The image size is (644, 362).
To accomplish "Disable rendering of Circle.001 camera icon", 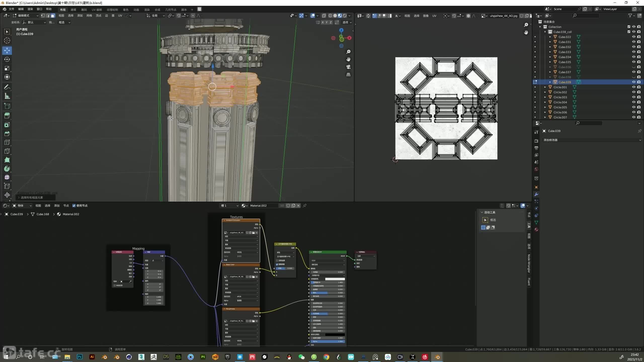I will point(639,87).
